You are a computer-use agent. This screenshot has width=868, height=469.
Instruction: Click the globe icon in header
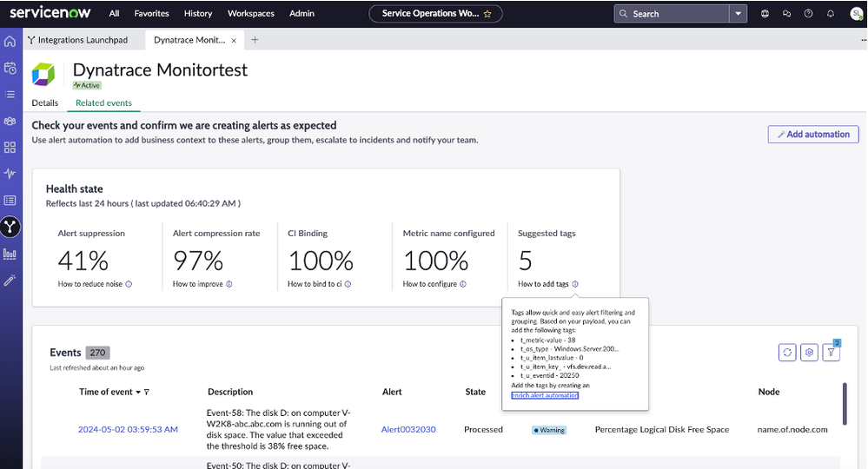coord(765,14)
